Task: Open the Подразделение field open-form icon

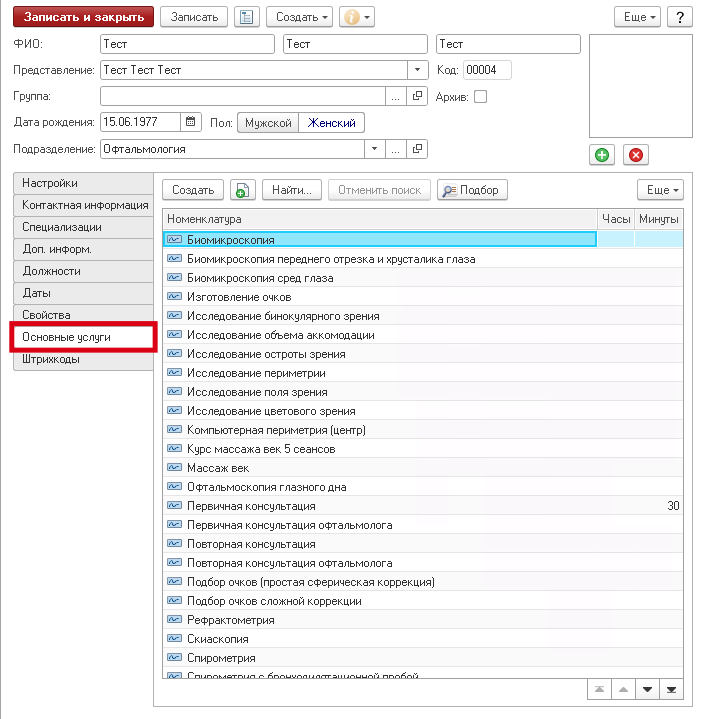Action: (417, 149)
